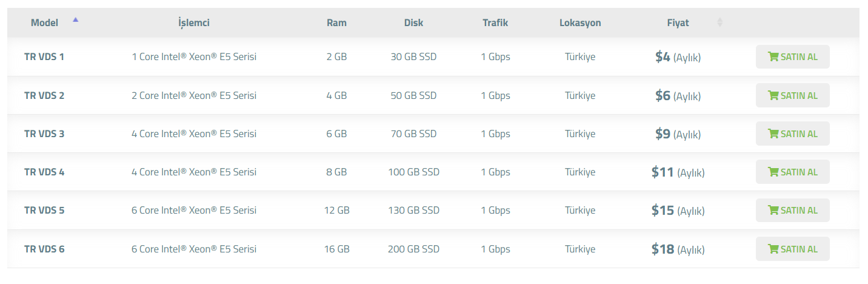Click the cart icon for TR VDS 1

click(x=773, y=57)
